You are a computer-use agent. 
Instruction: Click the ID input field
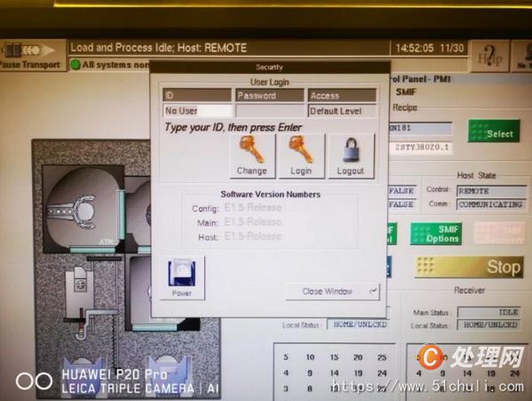[x=198, y=110]
